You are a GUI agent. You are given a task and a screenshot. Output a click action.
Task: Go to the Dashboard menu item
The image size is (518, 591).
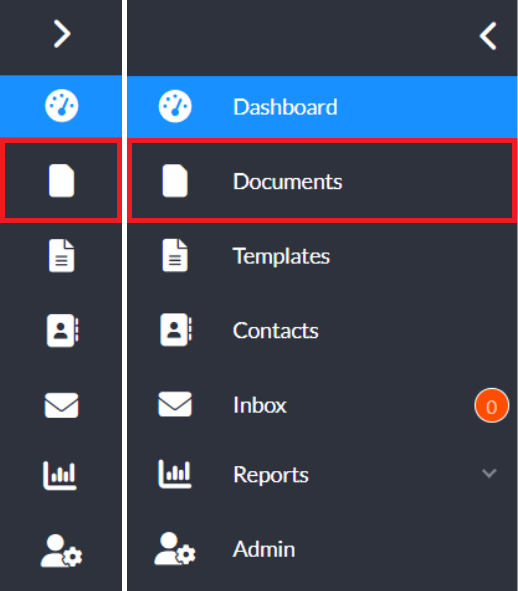point(322,107)
